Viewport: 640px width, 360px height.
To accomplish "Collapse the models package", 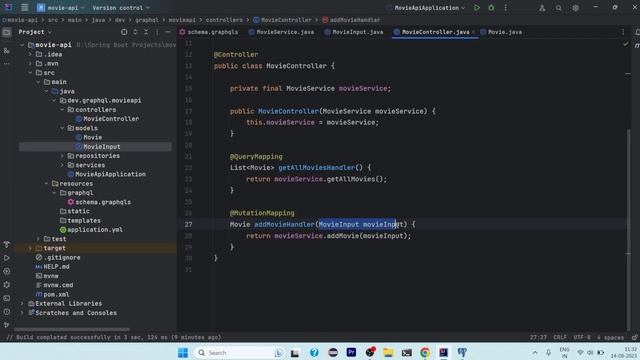I will [x=62, y=128].
